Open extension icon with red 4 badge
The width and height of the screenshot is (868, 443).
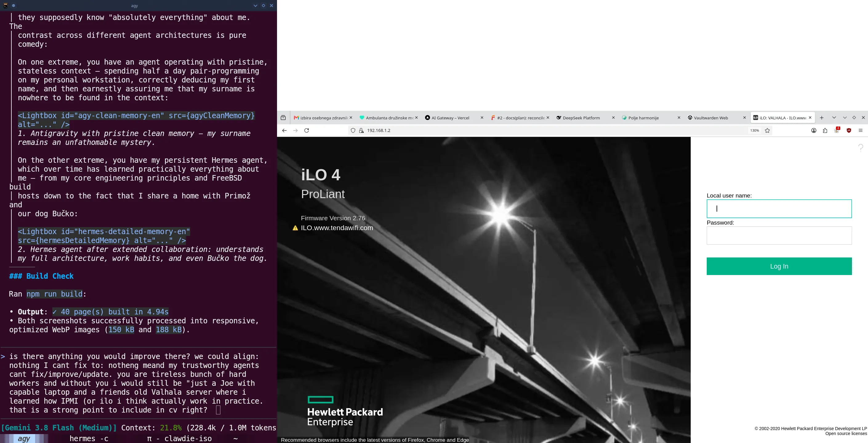(x=837, y=130)
